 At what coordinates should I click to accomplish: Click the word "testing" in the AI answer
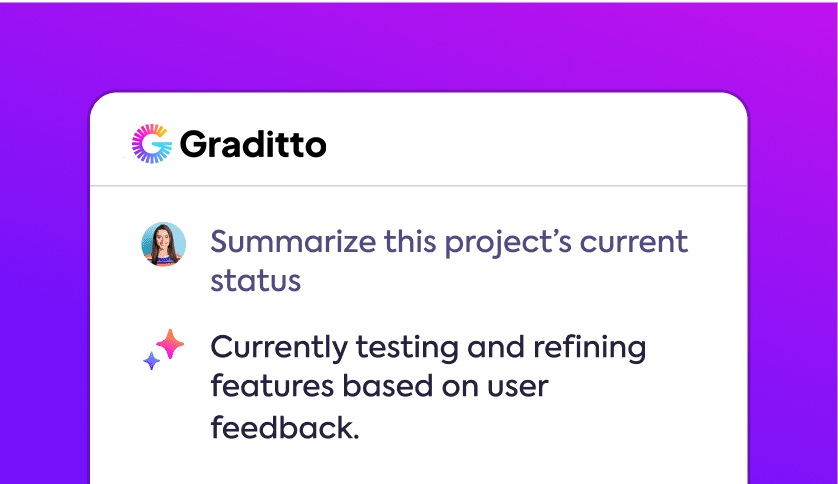pos(407,348)
